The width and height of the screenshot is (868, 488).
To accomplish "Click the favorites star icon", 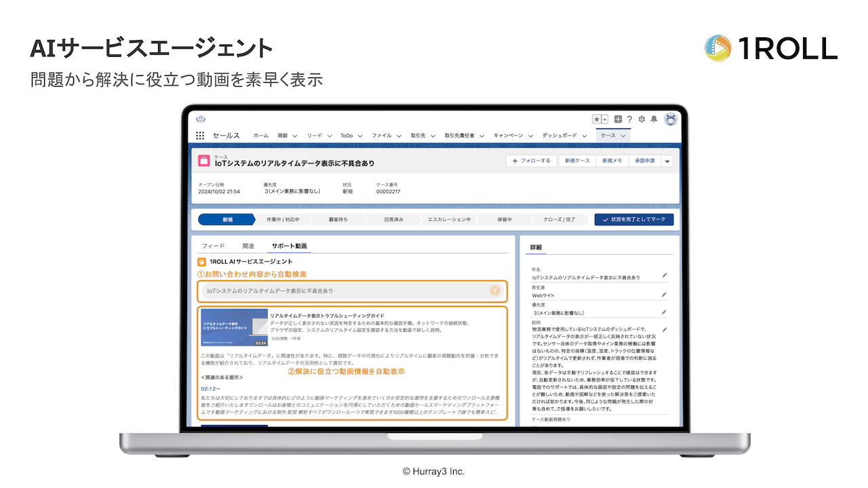I will point(597,119).
